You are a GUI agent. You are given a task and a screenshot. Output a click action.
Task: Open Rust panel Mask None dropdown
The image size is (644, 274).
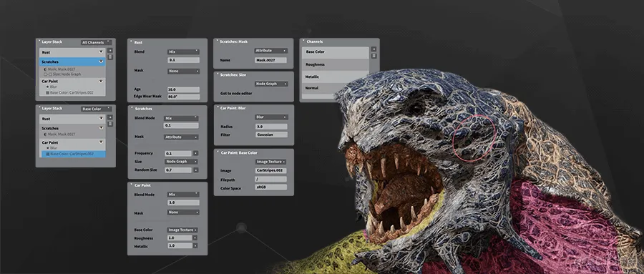coord(184,71)
